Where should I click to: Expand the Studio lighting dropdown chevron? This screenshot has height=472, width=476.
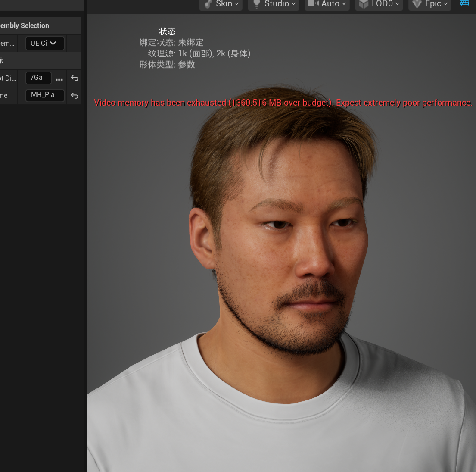(293, 4)
